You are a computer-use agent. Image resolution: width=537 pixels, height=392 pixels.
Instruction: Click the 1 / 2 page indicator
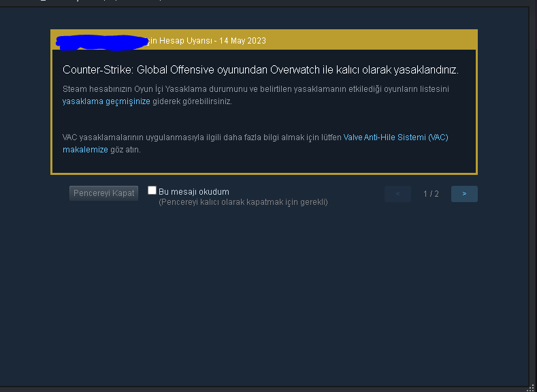tap(431, 194)
